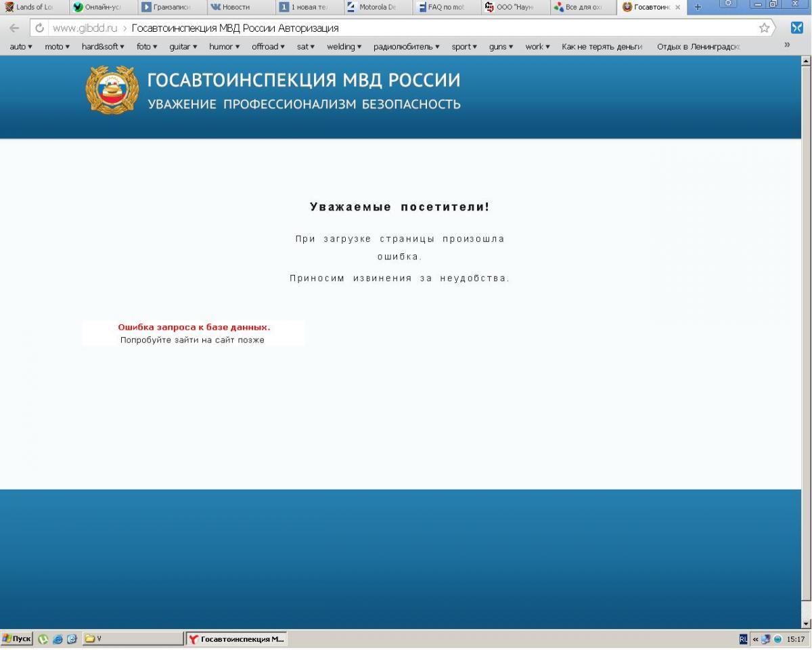Open Internet Explorer from quick launch

point(58,639)
